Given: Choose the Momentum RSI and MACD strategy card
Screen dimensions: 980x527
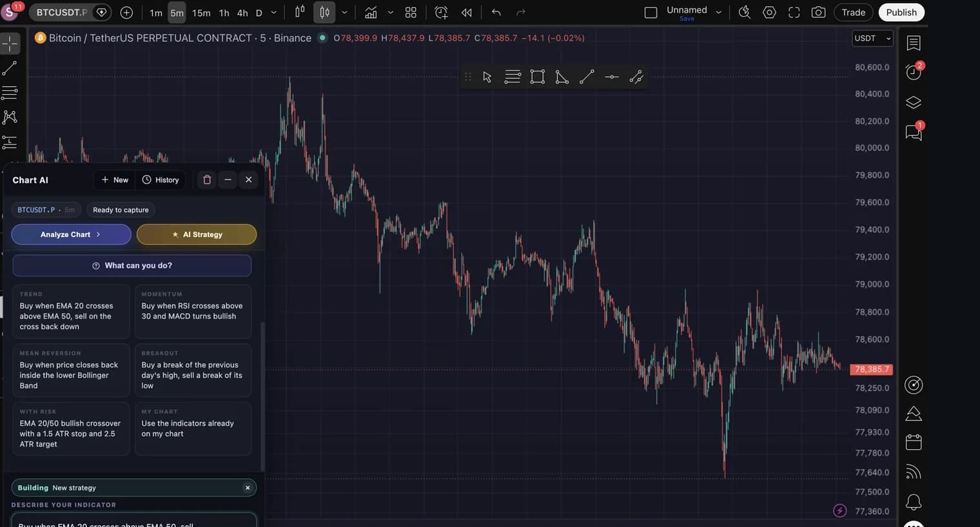Looking at the screenshot, I should point(193,311).
